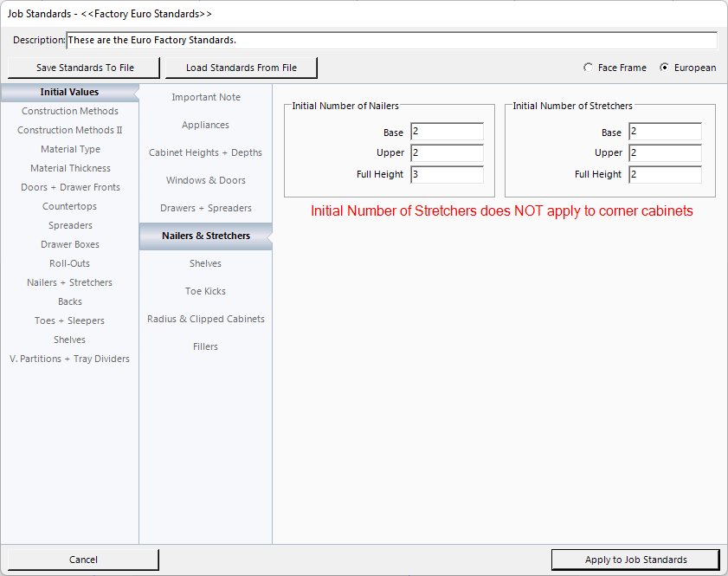
Task: Close the Job Standards window
Action: coord(83,560)
